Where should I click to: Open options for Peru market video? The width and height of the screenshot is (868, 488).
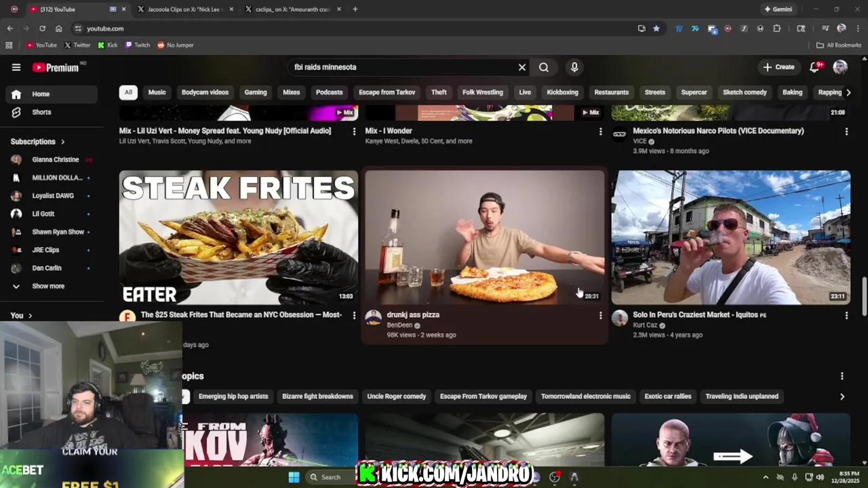[846, 315]
